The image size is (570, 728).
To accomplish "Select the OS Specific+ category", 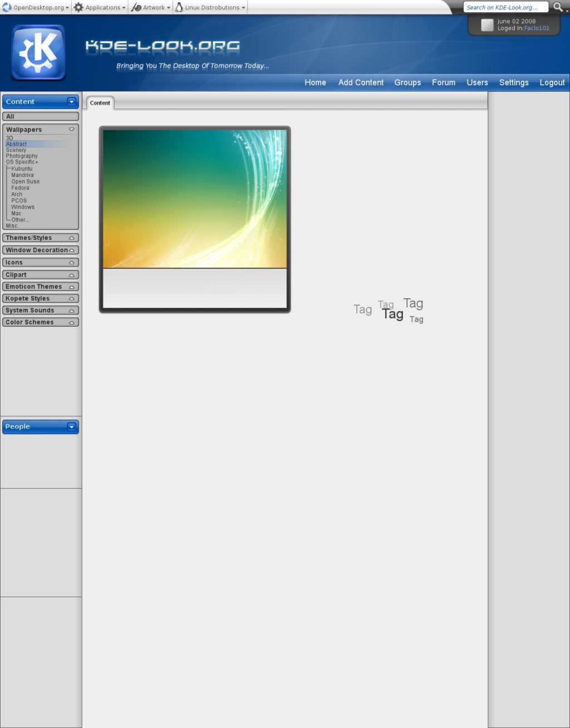I will click(22, 162).
